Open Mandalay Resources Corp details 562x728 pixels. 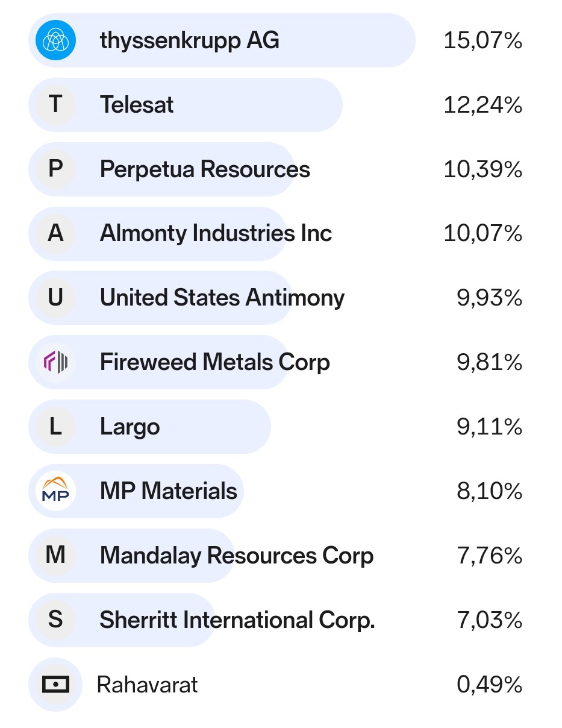pyautogui.click(x=236, y=555)
